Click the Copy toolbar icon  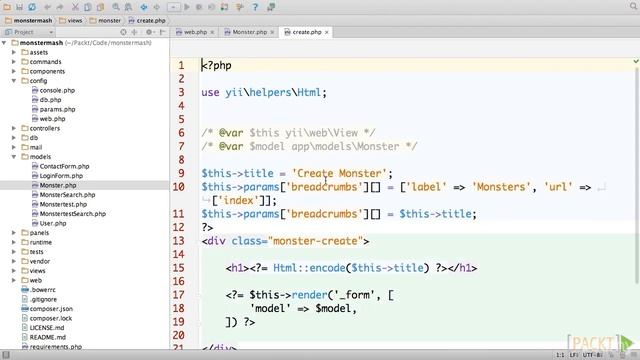pos(88,7)
